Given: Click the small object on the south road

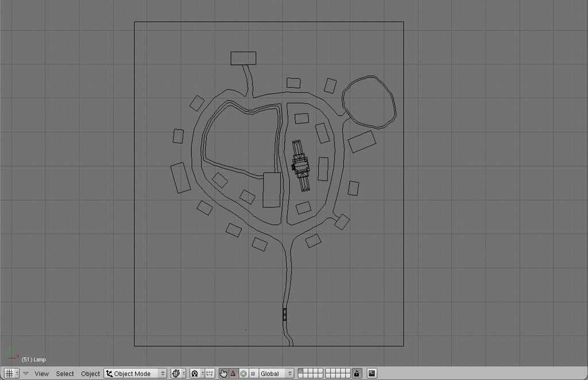Looking at the screenshot, I should point(285,314).
